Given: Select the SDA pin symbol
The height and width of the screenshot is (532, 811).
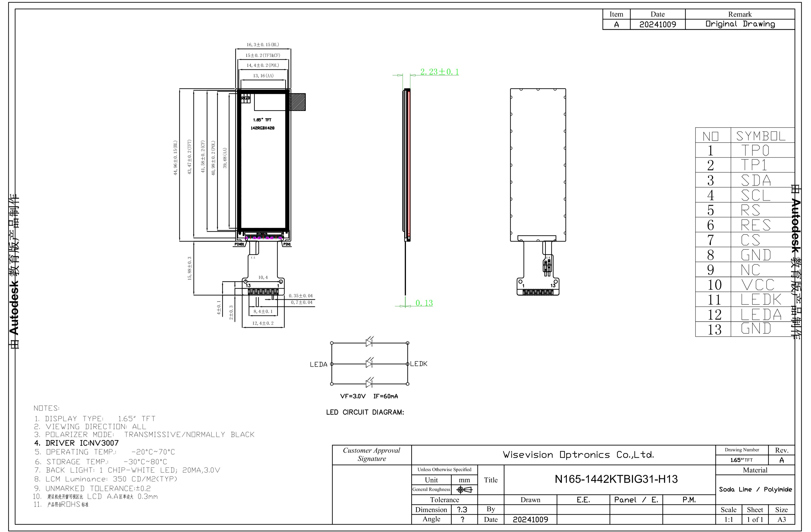Looking at the screenshot, I should point(756,180).
